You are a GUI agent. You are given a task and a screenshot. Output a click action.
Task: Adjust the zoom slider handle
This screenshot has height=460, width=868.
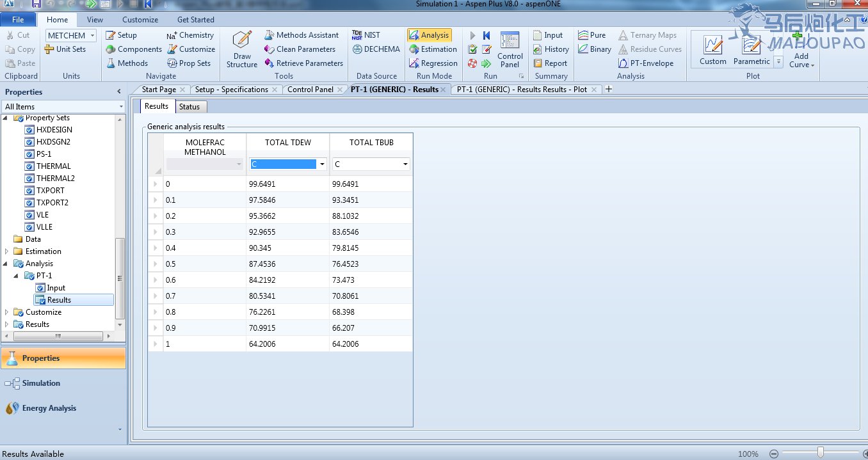(820, 453)
